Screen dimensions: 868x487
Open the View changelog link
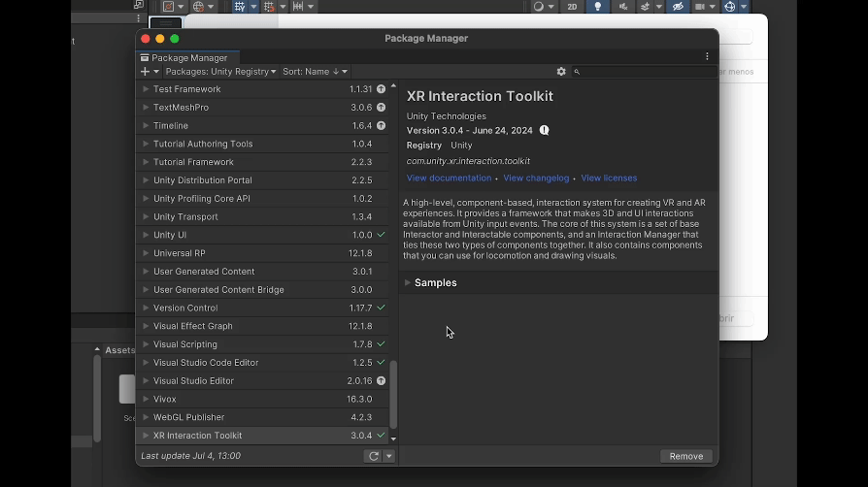pyautogui.click(x=536, y=178)
